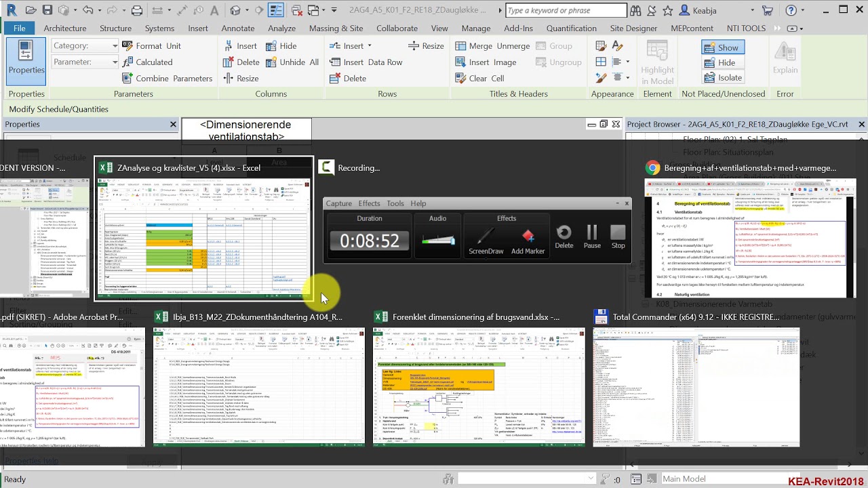Open a project with the Open icon
The width and height of the screenshot is (868, 488).
31,10
